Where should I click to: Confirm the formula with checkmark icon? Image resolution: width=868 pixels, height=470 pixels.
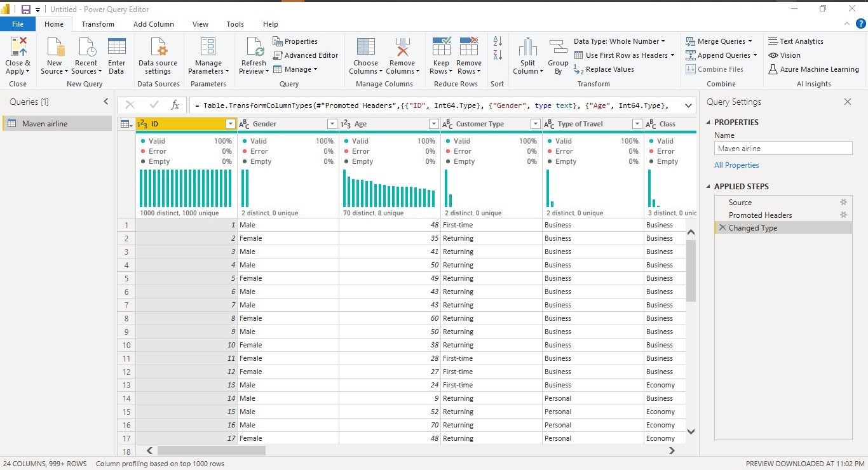point(154,105)
